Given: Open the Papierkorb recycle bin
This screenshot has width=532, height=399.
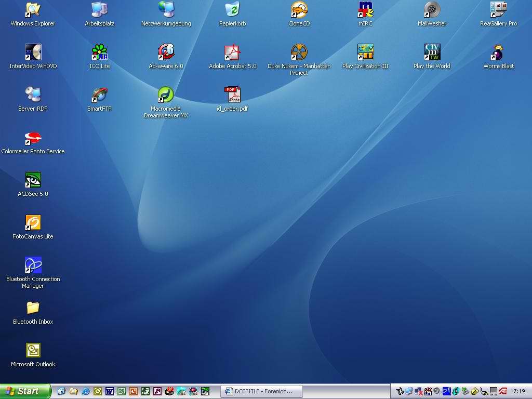Looking at the screenshot, I should 232,10.
